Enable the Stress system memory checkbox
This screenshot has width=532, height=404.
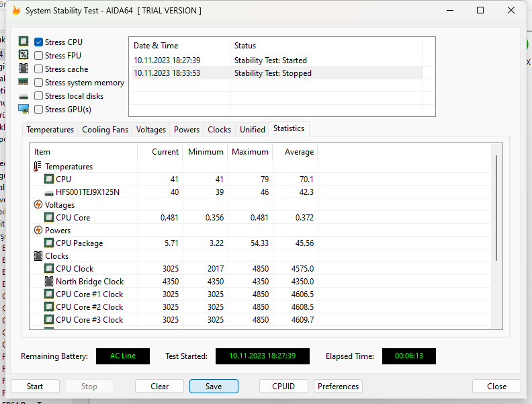coord(38,83)
